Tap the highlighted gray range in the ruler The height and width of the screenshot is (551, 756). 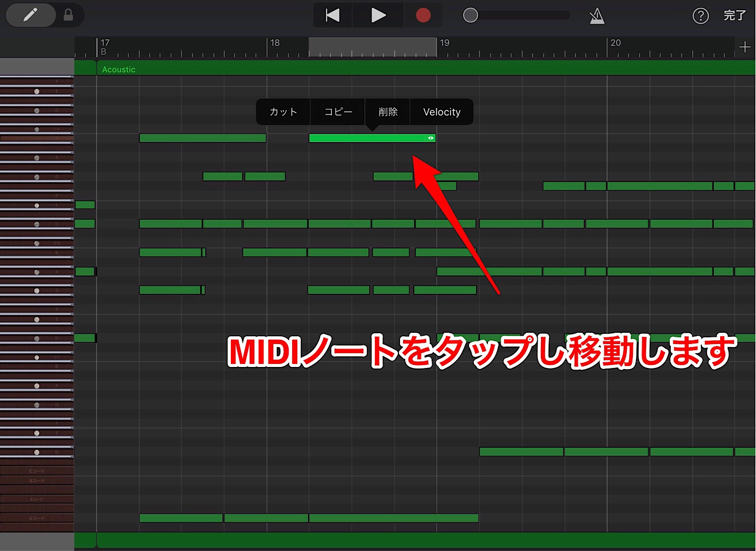click(372, 47)
